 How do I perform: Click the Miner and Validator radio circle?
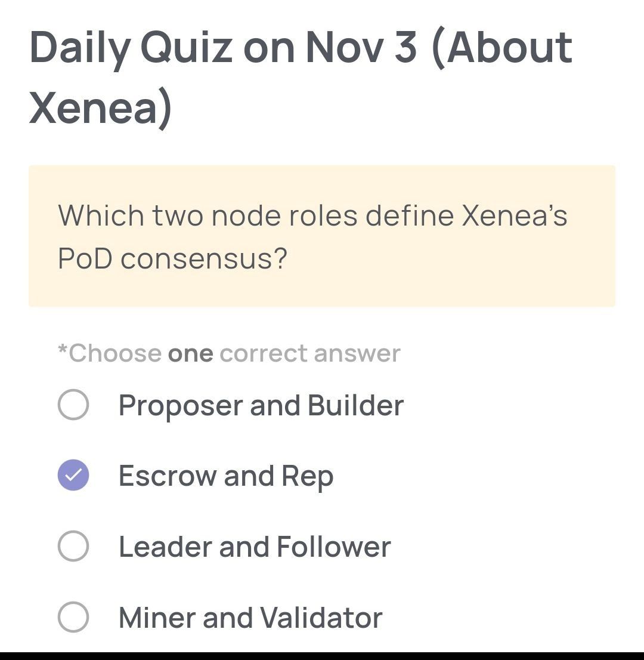point(73,617)
